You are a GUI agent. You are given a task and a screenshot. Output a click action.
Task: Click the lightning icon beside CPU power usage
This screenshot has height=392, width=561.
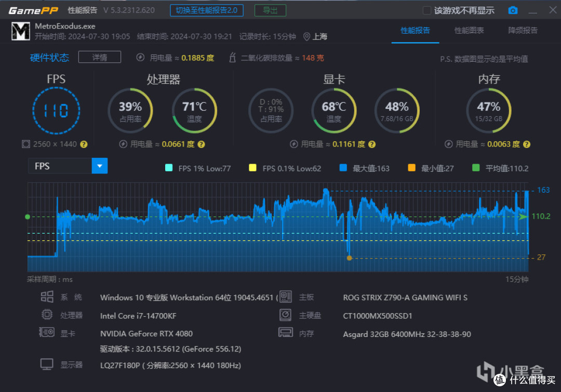[x=123, y=144]
